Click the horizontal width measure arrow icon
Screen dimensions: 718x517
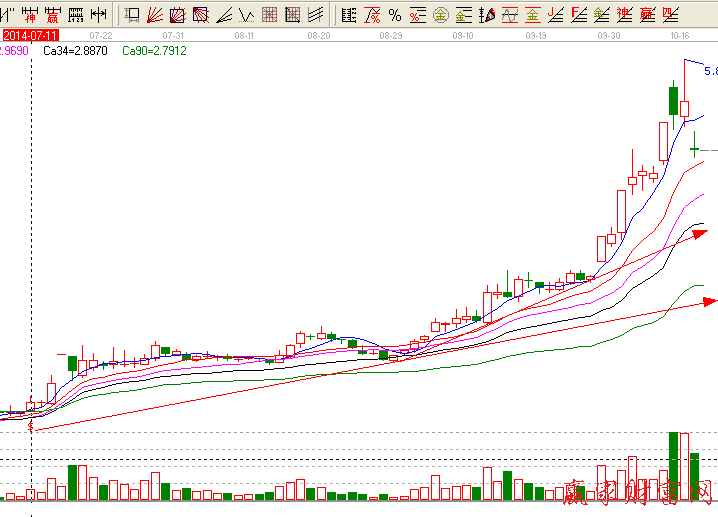pos(98,15)
